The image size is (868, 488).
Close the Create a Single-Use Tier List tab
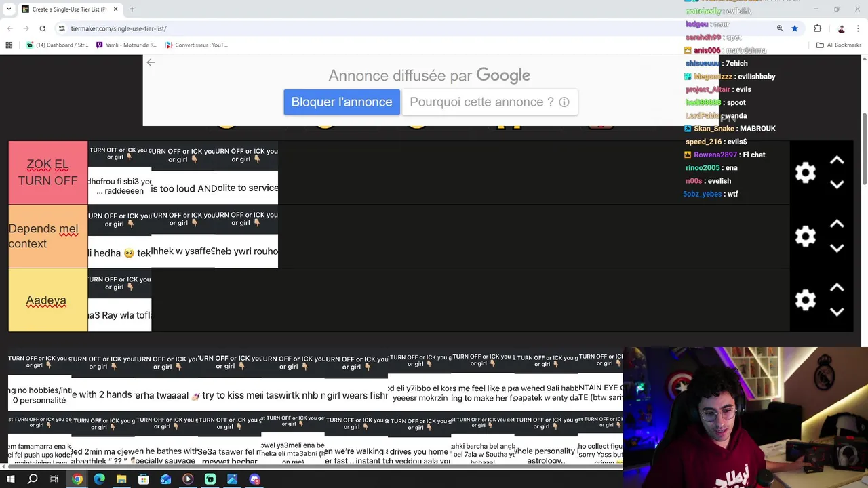[x=115, y=9]
